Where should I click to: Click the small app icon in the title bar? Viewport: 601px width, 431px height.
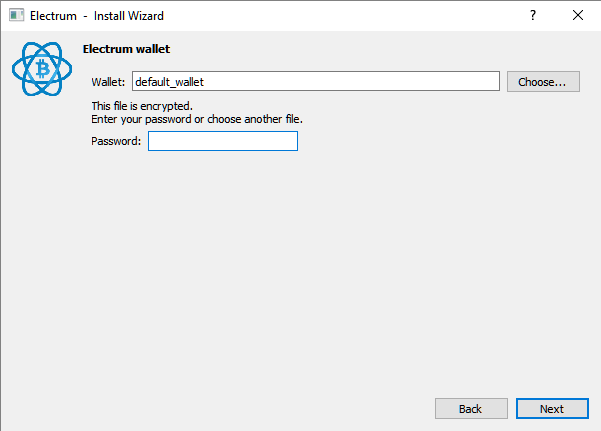click(16, 15)
